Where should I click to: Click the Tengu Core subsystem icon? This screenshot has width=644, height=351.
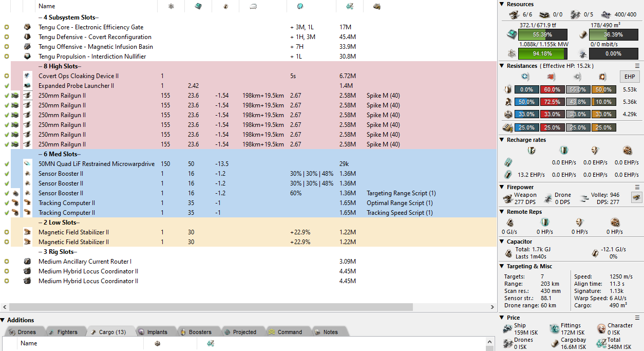tap(27, 27)
